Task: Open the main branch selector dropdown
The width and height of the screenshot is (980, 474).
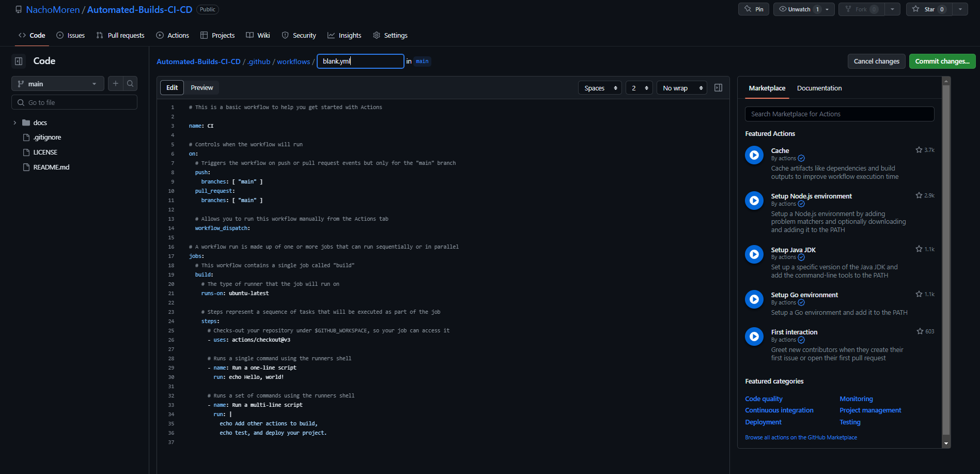Action: [57, 84]
